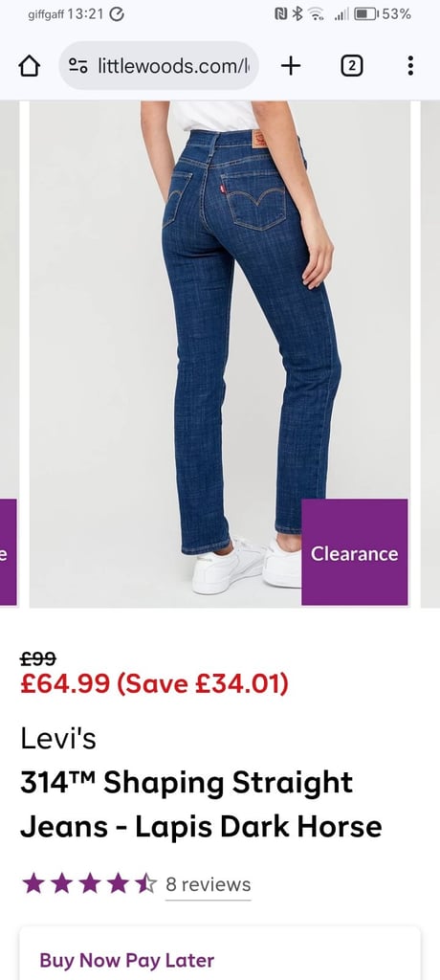Tap the Levi's brand name
Viewport: 440px width, 980px height.
click(x=58, y=738)
